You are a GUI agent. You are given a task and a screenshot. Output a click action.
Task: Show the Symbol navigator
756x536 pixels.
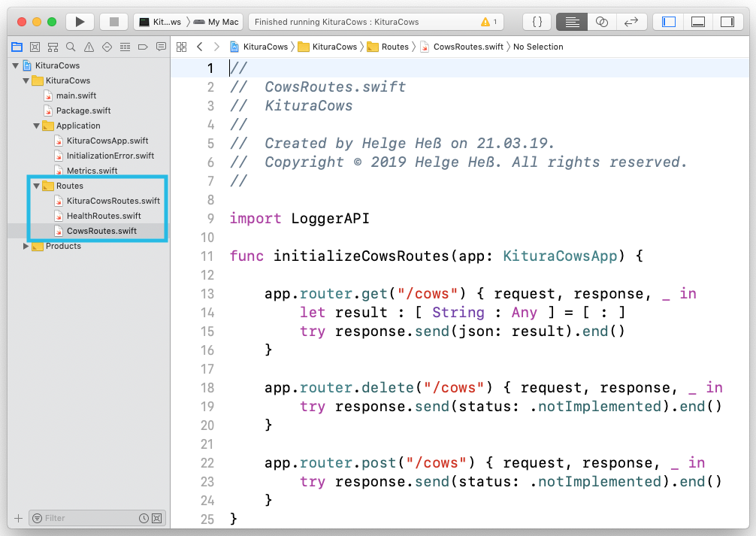(x=53, y=47)
